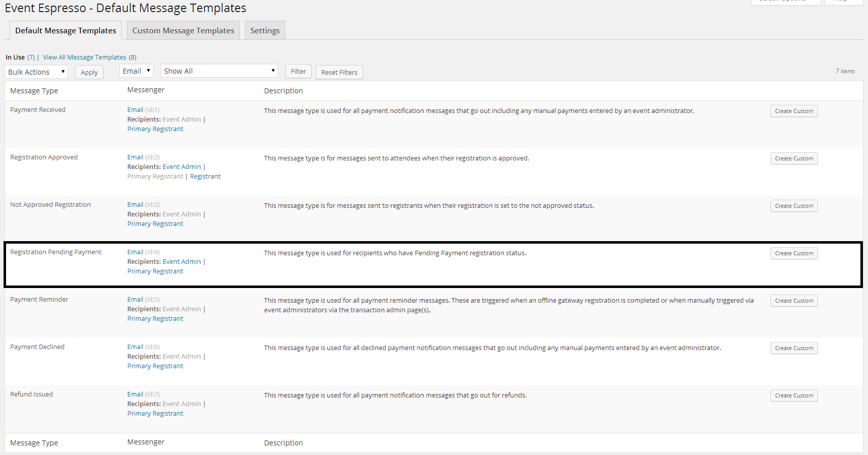This screenshot has width=868, height=455.
Task: Click Event Admin in Payment Reminder row
Action: pos(182,309)
